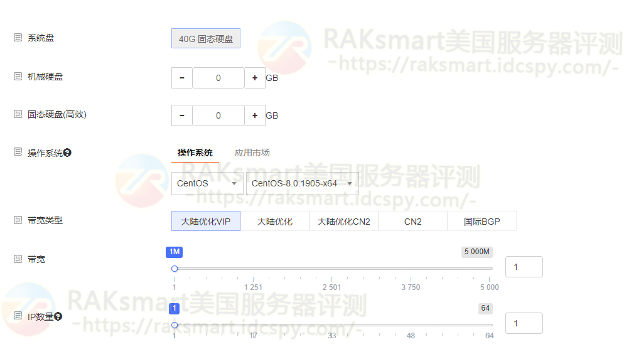Increase 机械硬盘 size with plus button
The width and height of the screenshot is (624, 364).
pyautogui.click(x=255, y=78)
